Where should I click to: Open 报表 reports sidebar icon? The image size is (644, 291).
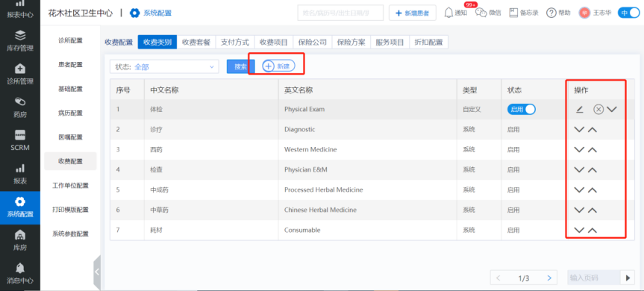click(x=19, y=174)
